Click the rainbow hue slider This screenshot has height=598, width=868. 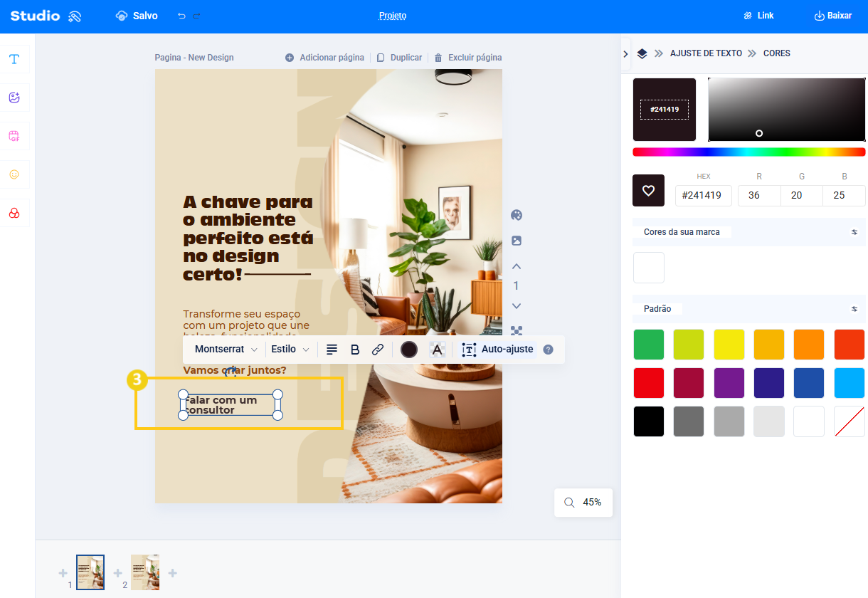(749, 152)
